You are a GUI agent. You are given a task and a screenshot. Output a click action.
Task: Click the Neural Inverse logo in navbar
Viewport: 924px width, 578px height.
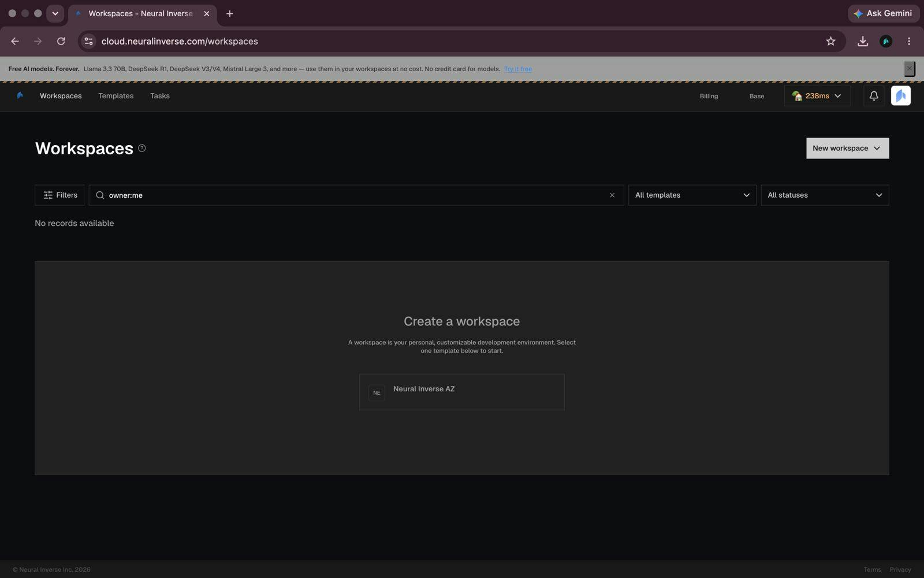coord(20,96)
